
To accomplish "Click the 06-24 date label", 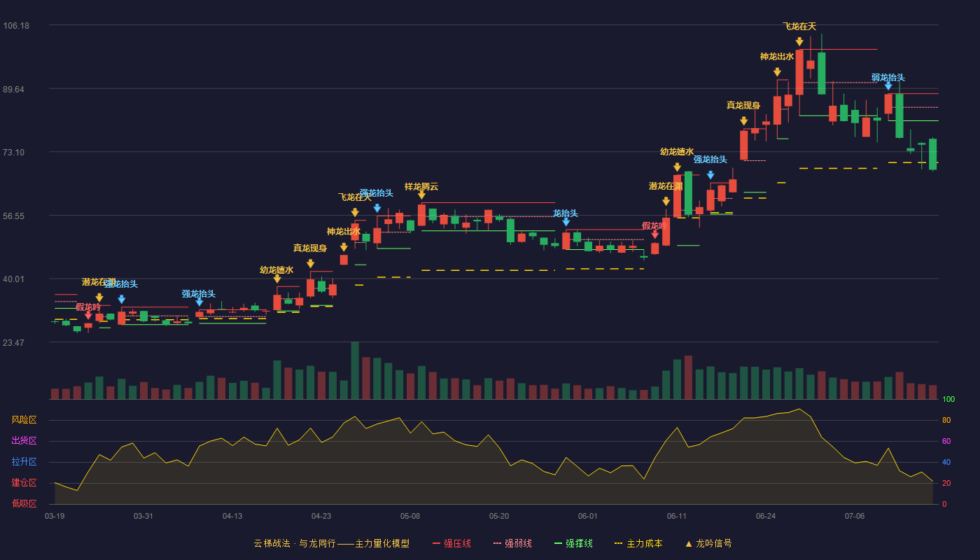I will [x=766, y=516].
